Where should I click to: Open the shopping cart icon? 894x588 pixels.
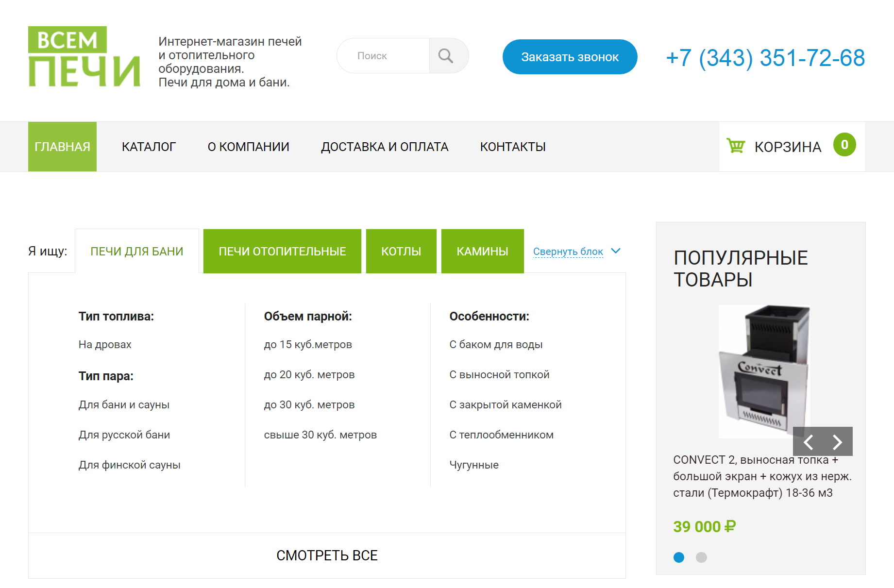tap(736, 146)
